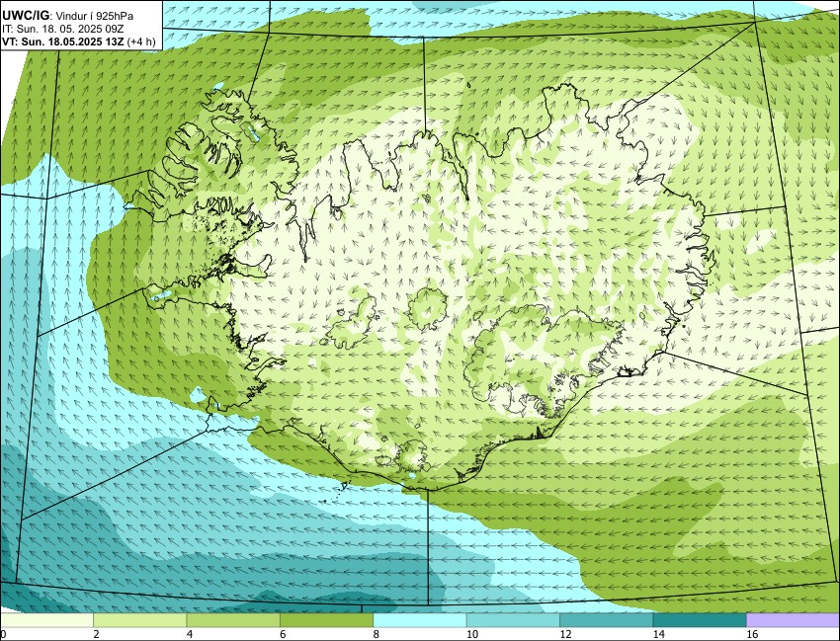Click the legend scale label '4'
This screenshot has width=840, height=641.
tap(190, 634)
